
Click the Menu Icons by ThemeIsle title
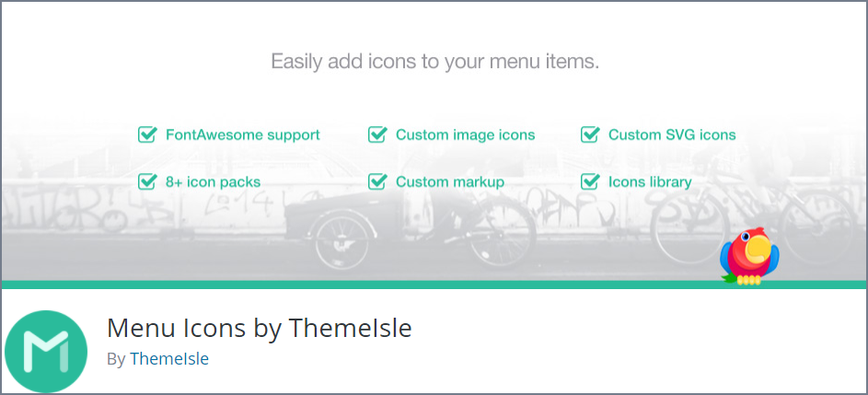pos(259,328)
